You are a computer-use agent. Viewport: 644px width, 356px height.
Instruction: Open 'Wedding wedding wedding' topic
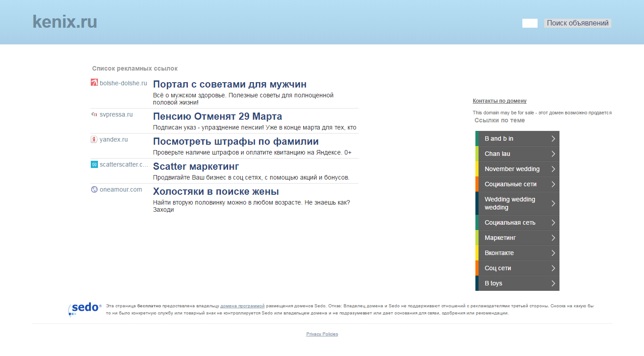517,203
